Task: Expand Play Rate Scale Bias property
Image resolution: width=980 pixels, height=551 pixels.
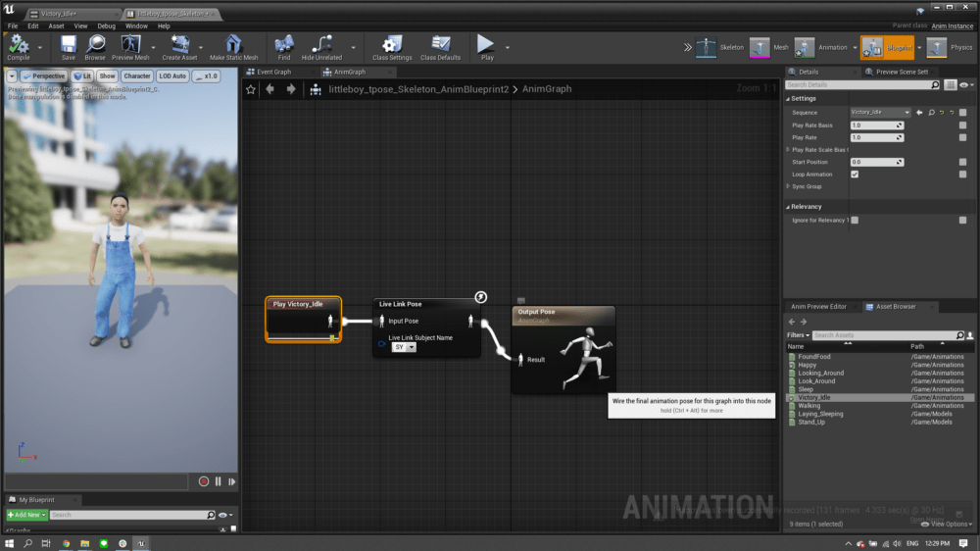Action: click(x=788, y=150)
